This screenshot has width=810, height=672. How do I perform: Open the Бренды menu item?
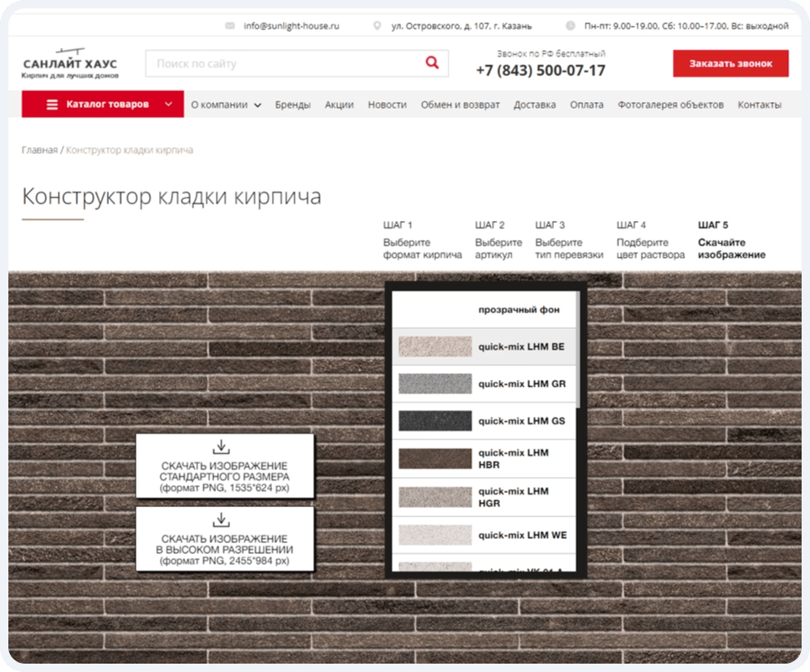[x=292, y=105]
